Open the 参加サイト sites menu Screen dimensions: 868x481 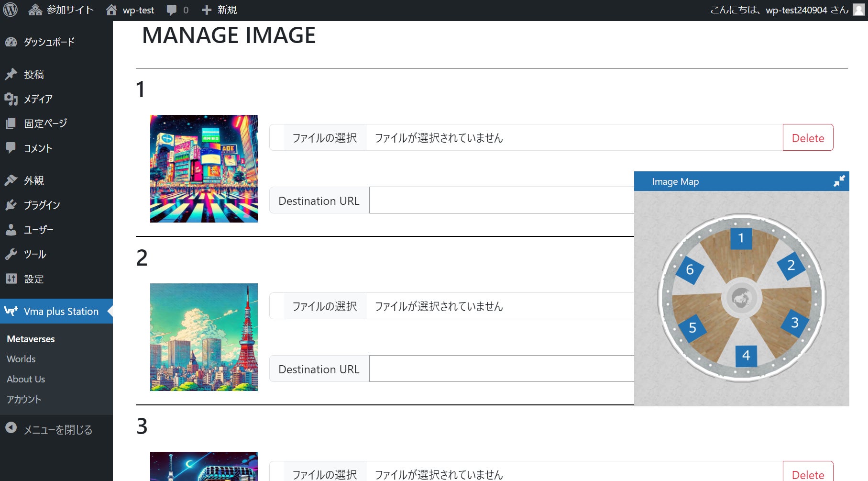coord(61,10)
